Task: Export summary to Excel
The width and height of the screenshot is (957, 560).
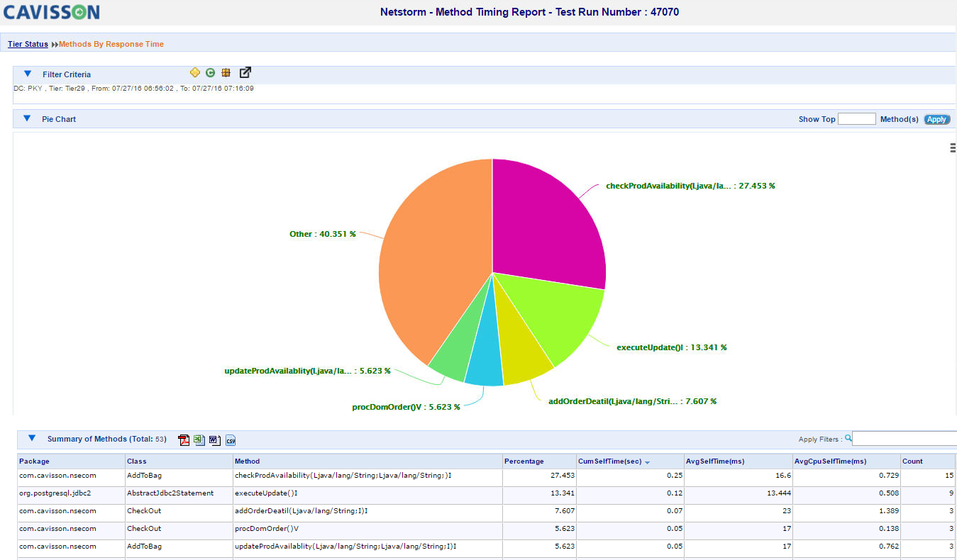Action: tap(199, 440)
